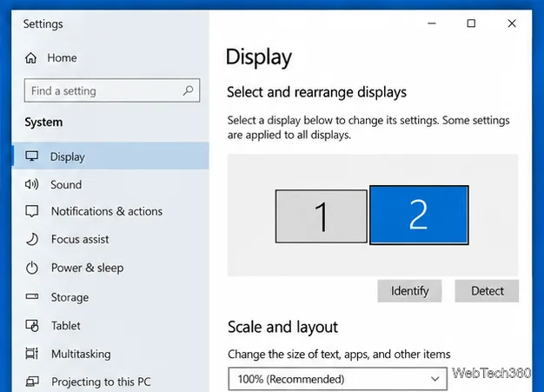
Task: Open the Storage settings label
Action: (x=70, y=297)
